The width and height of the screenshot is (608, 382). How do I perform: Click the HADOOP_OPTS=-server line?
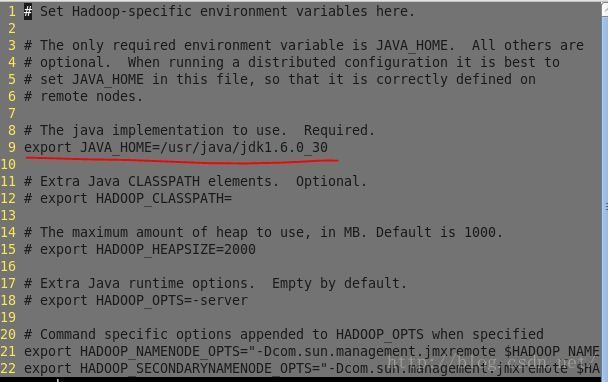136,301
